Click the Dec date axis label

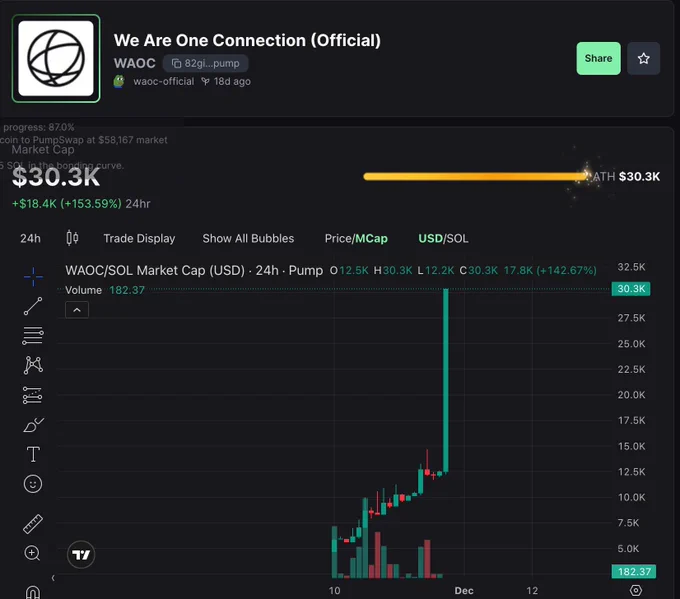point(464,590)
